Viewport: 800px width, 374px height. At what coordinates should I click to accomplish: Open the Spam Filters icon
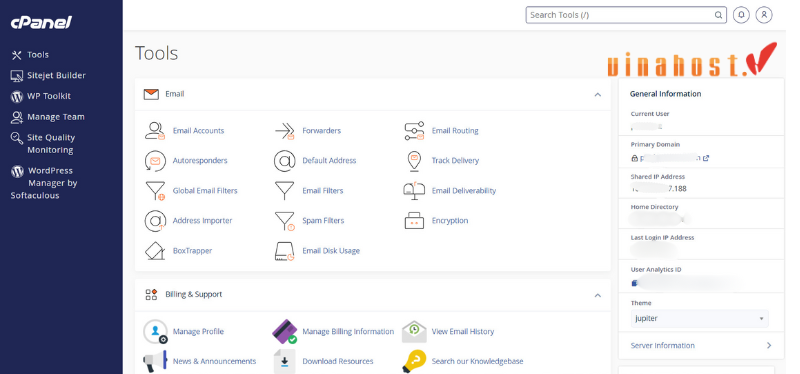285,221
